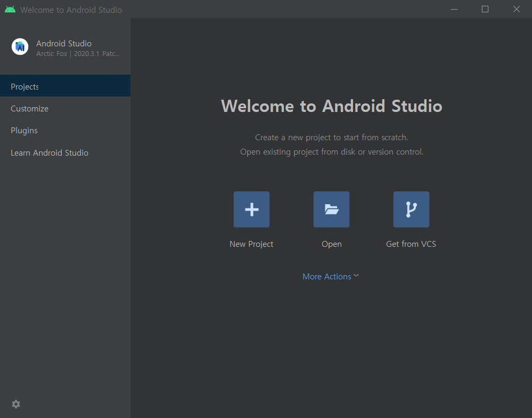The height and width of the screenshot is (418, 532).
Task: Close the Welcome to Android Studio window
Action: tap(517, 9)
